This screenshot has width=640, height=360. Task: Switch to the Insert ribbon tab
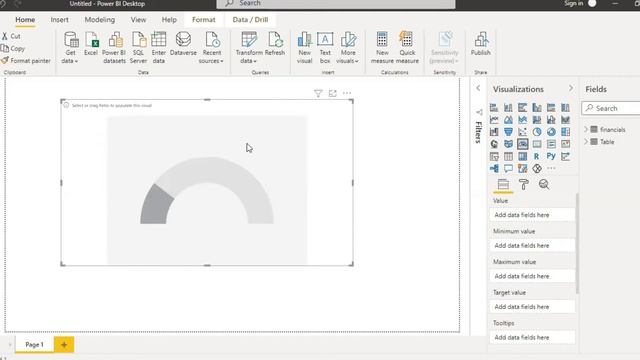[60, 20]
